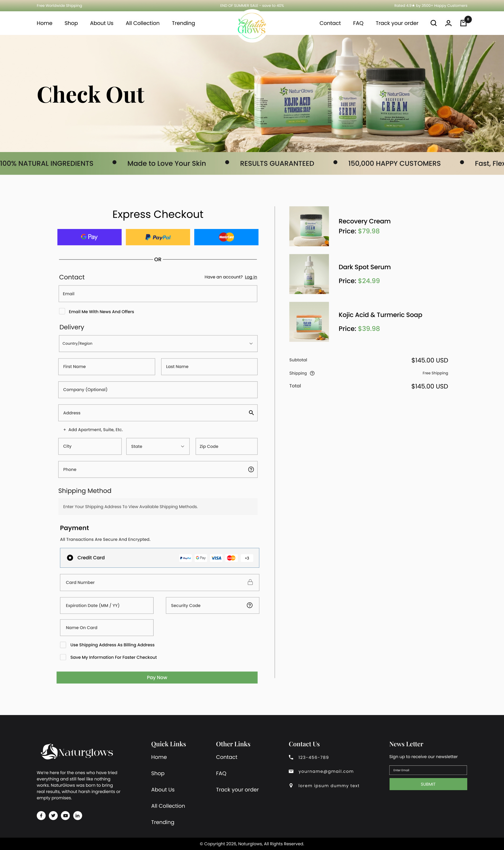The image size is (504, 850).
Task: Open the shopping cart icon
Action: (x=463, y=23)
